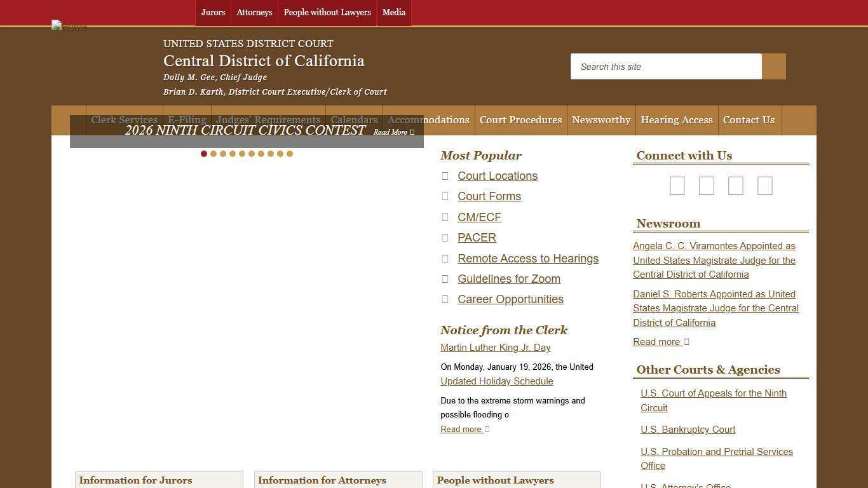The width and height of the screenshot is (868, 488).
Task: Click the icon beside the PACER link
Action: tap(445, 237)
